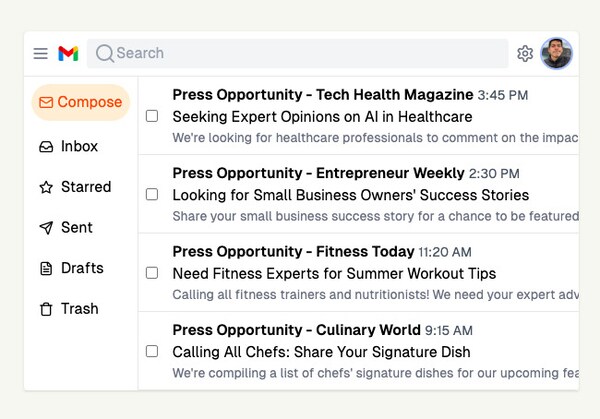Image resolution: width=600 pixels, height=419 pixels.
Task: Open the settings gear icon
Action: pyautogui.click(x=525, y=54)
